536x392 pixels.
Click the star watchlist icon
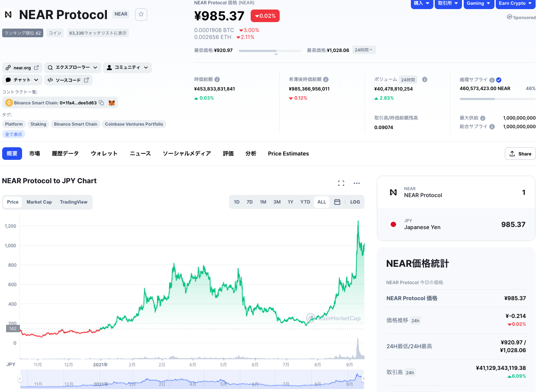coord(141,14)
